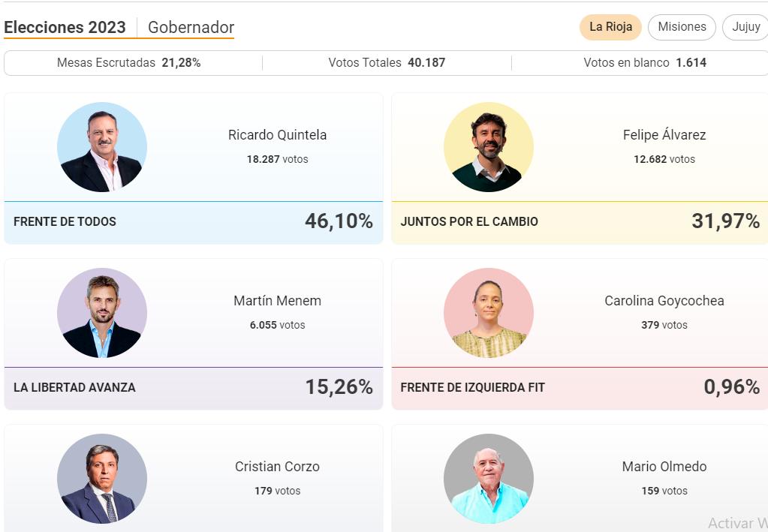
Task: Click Carolina Goycochea's circular portrait
Action: [489, 313]
